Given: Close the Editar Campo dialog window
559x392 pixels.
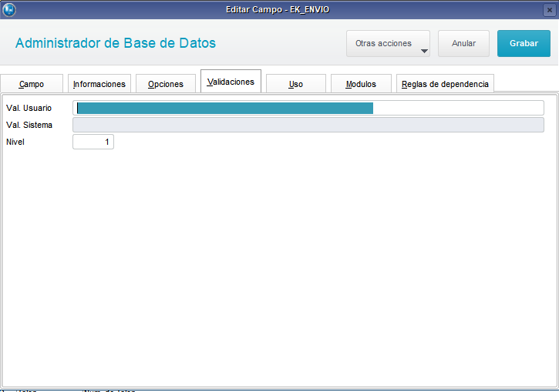Looking at the screenshot, I should 550,10.
